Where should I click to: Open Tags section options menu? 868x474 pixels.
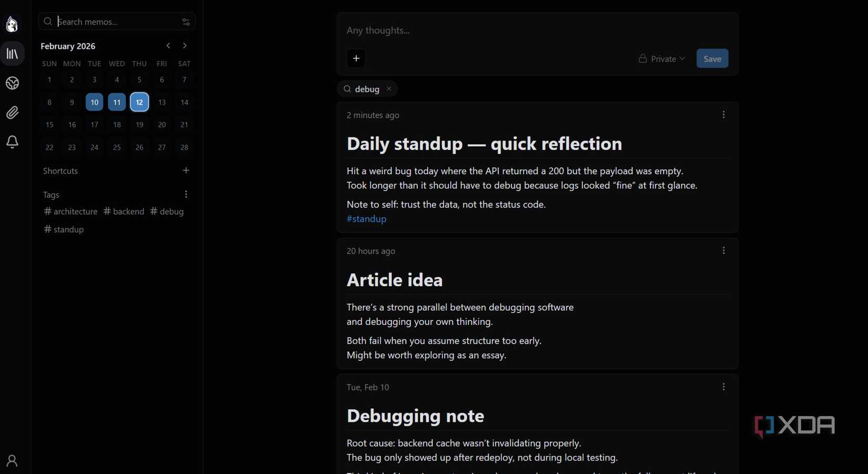coord(186,195)
